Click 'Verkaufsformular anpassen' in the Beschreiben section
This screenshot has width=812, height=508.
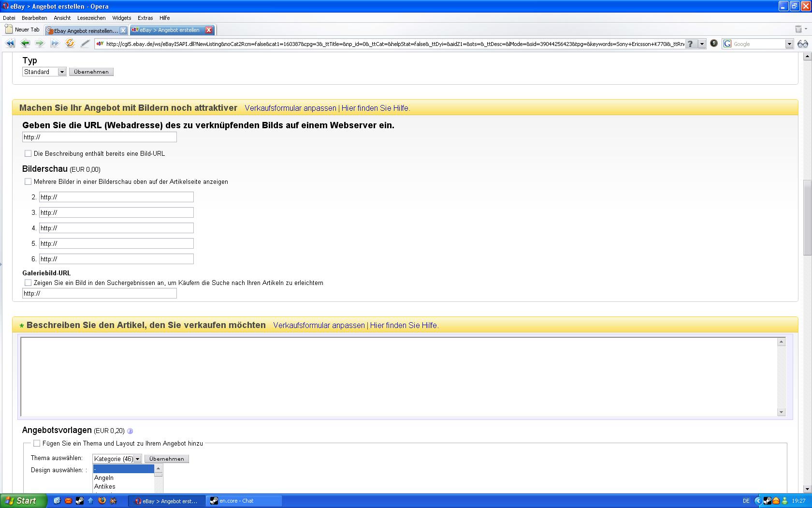(x=319, y=326)
